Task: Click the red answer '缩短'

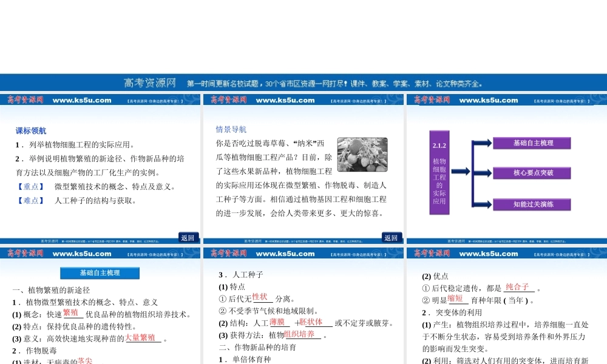Action: coord(455,298)
